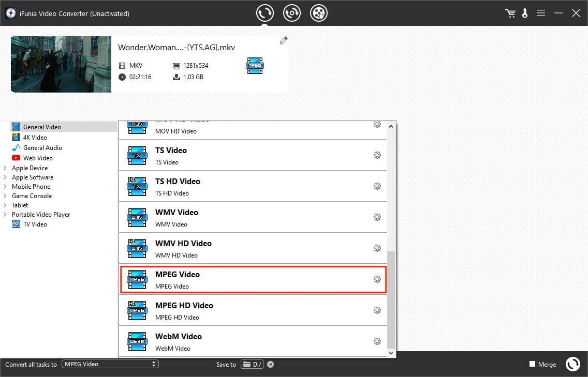Start conversion with the circular button at bottom right
Viewport: 588px width, 377px height.
[572, 364]
